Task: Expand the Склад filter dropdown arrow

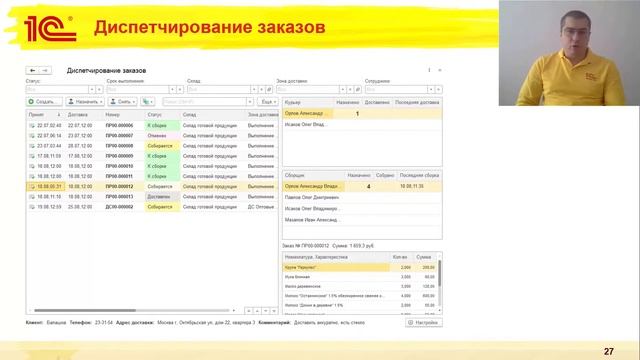Action: (254, 89)
